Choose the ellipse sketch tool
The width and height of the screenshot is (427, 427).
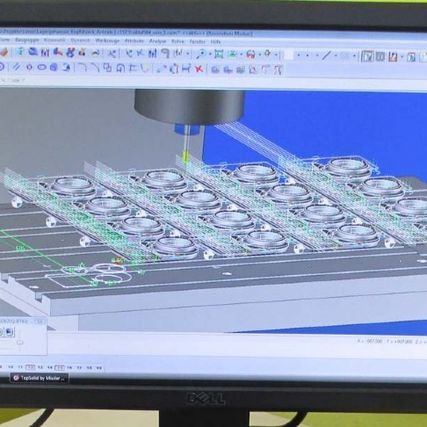[x=41, y=67]
